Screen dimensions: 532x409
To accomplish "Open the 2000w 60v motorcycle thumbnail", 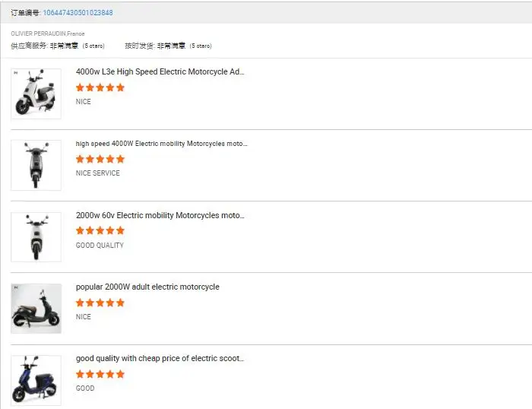I will point(36,237).
